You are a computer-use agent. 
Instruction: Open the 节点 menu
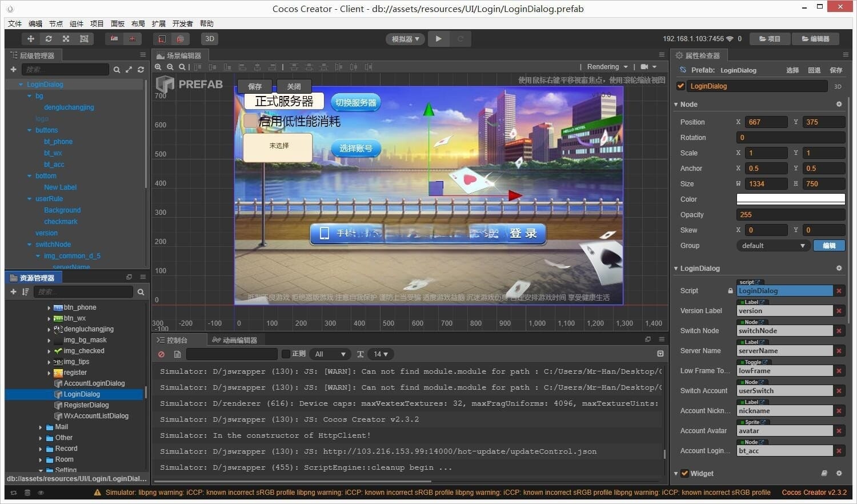[x=56, y=23]
